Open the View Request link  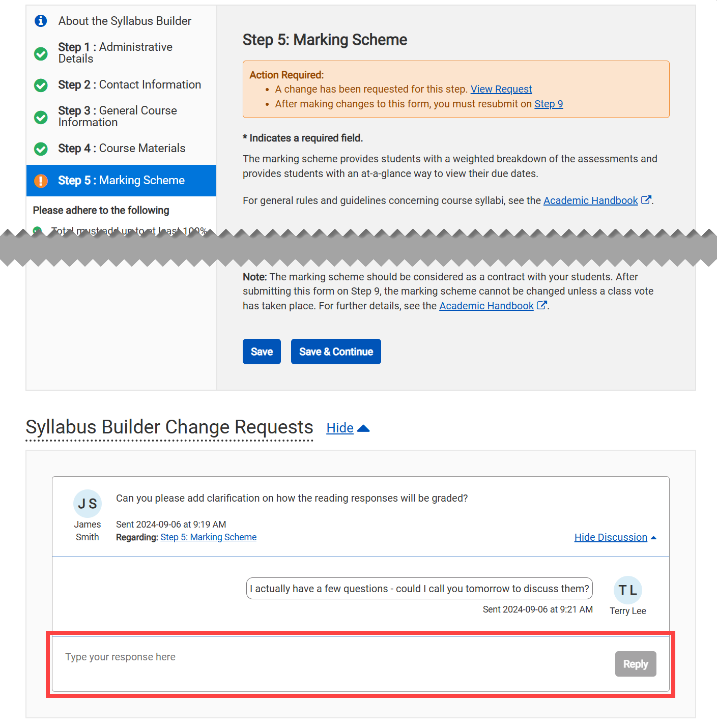[501, 89]
